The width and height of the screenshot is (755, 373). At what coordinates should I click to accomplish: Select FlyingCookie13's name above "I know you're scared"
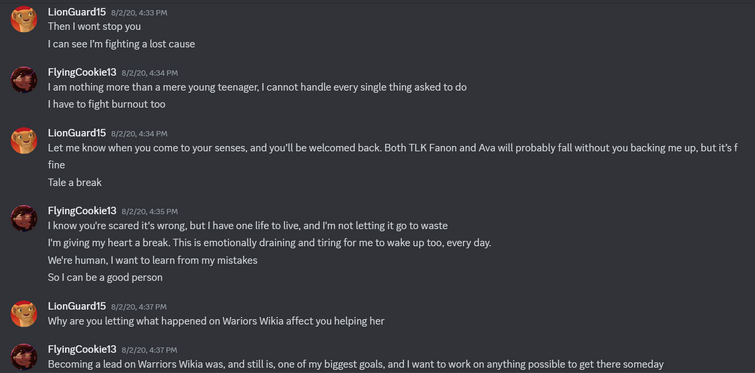click(x=82, y=211)
